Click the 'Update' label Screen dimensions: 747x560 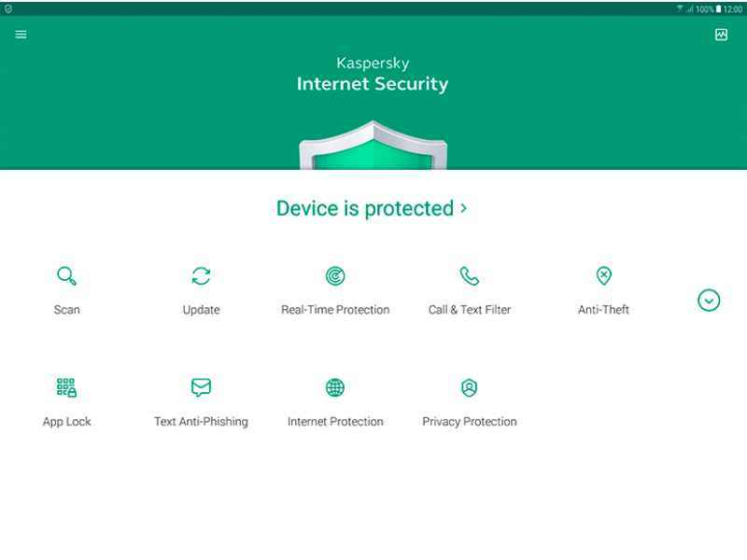(x=201, y=310)
